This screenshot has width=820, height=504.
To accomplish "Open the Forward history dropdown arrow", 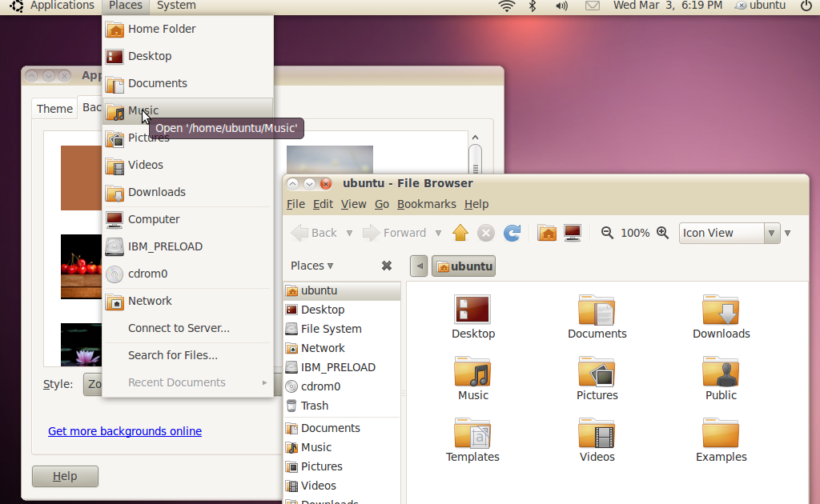I will coord(438,233).
